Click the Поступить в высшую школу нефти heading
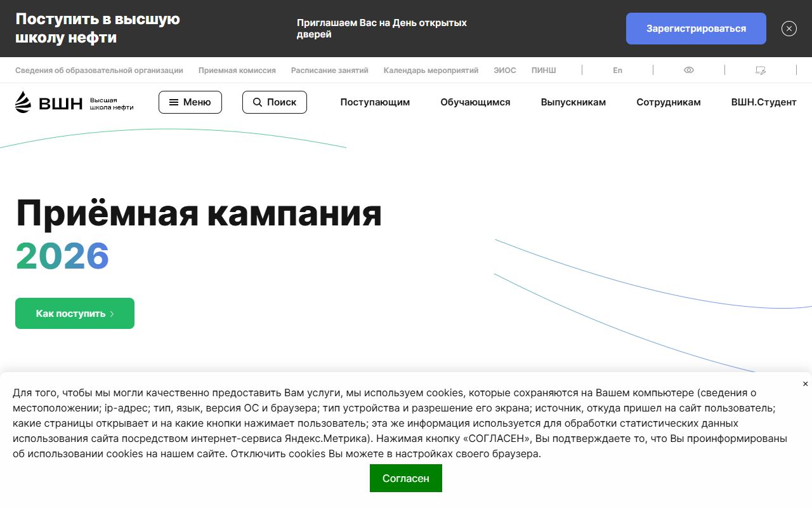 (98, 29)
